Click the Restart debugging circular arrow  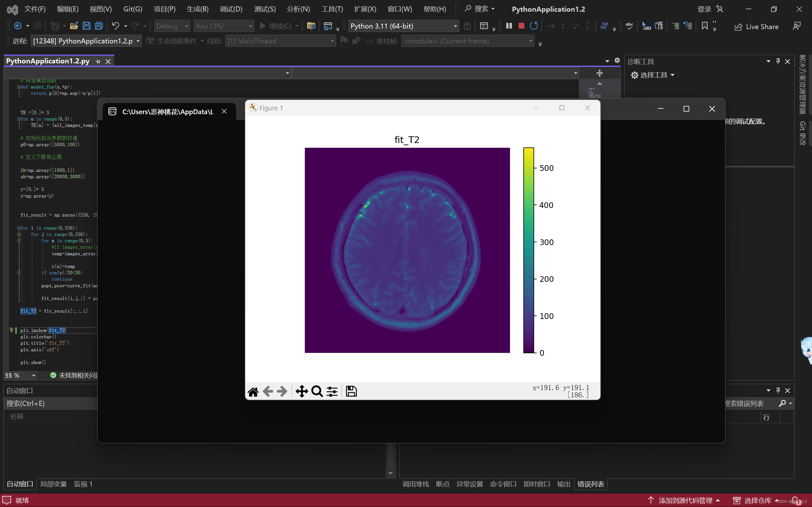(534, 26)
